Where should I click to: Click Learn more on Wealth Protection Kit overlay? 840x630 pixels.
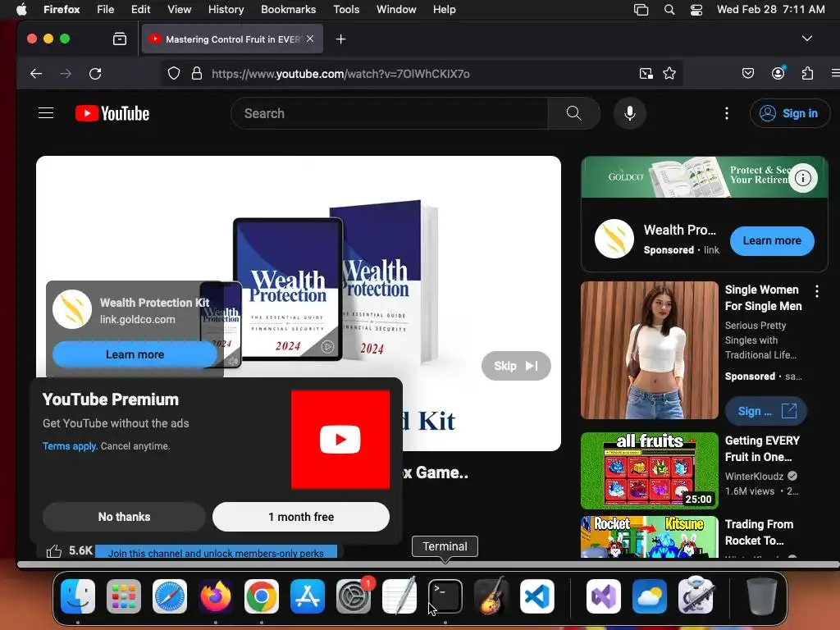(135, 354)
